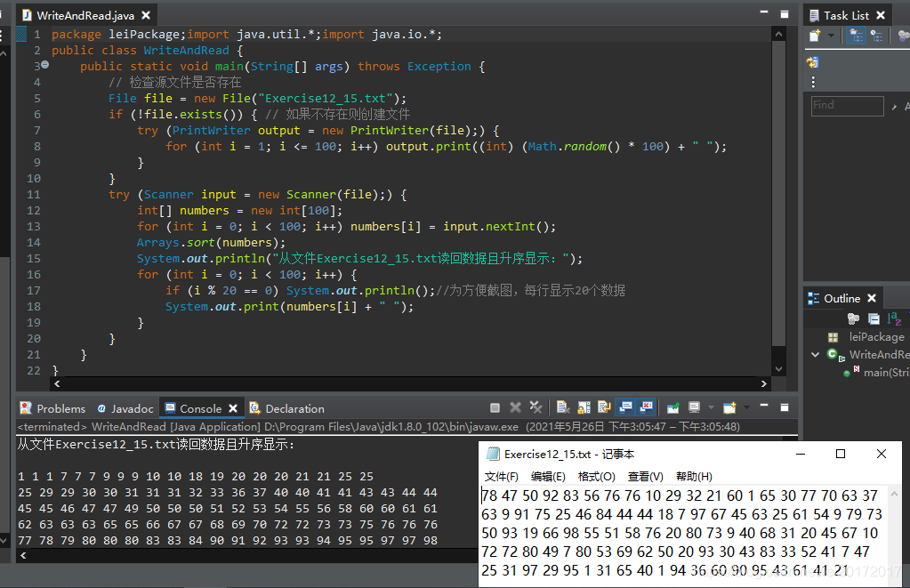Open Display Selected Console dropdown arrow
910x588 pixels.
pos(711,407)
